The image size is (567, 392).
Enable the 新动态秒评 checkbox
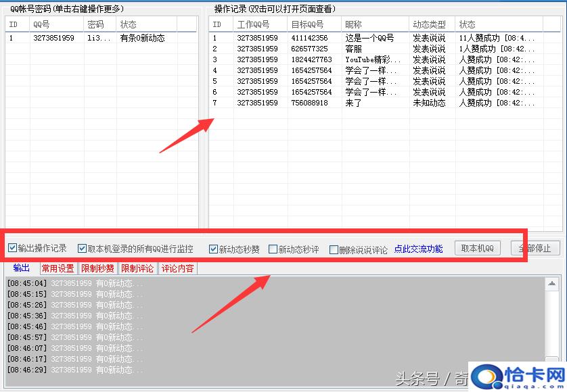(273, 249)
